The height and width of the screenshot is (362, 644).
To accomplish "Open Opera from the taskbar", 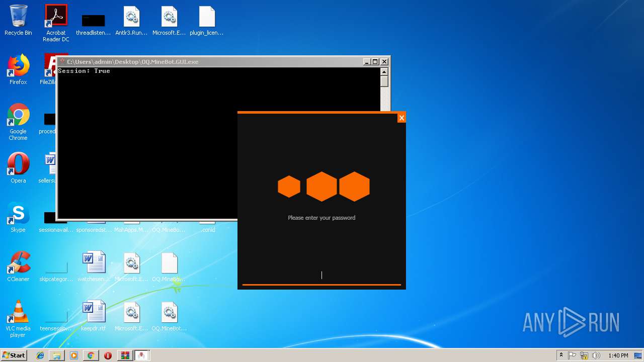I will (x=108, y=355).
